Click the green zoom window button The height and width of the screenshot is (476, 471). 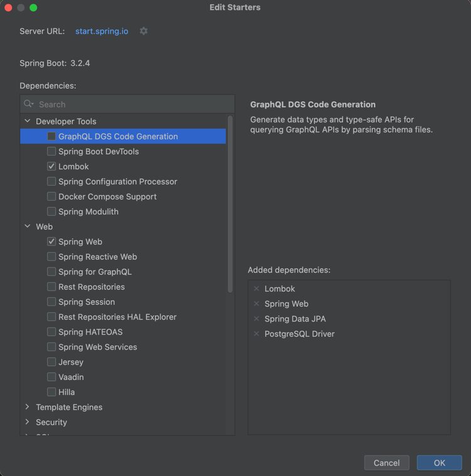pos(33,8)
